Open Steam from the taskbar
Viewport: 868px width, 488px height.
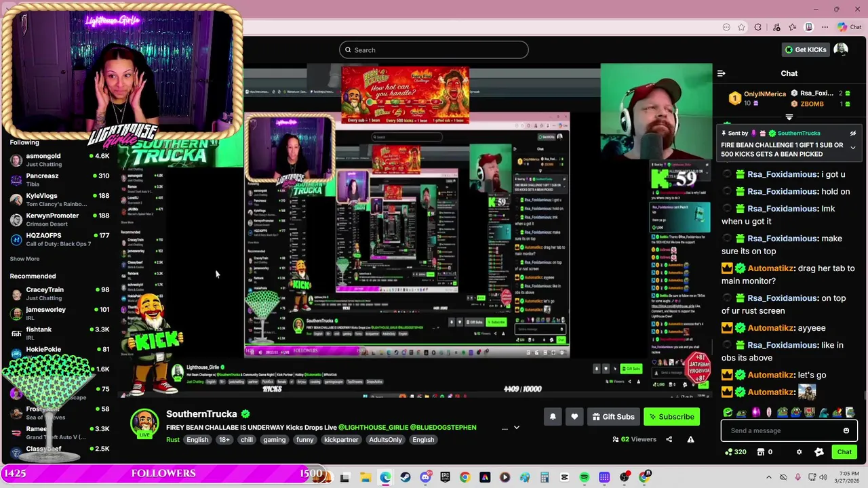[406, 477]
